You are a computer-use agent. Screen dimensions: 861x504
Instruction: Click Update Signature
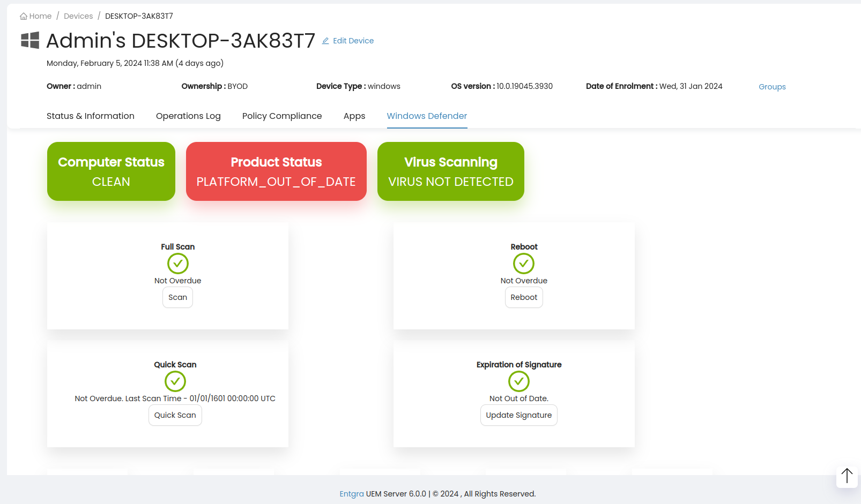[518, 415]
